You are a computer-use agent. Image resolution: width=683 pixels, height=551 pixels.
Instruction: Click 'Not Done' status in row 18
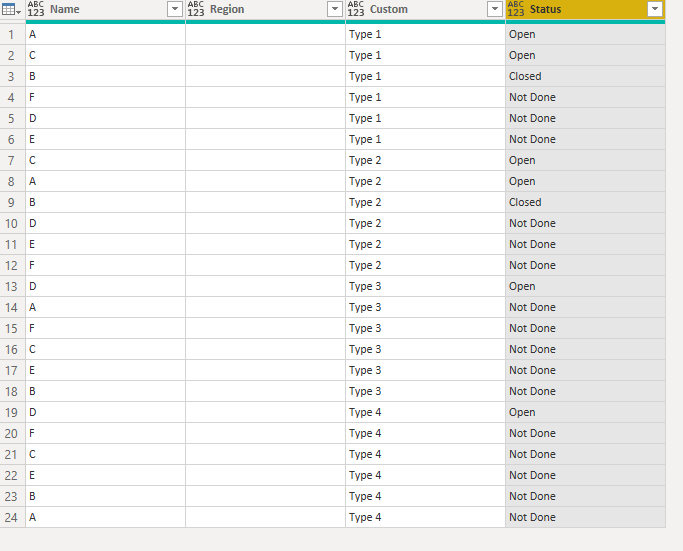point(585,391)
